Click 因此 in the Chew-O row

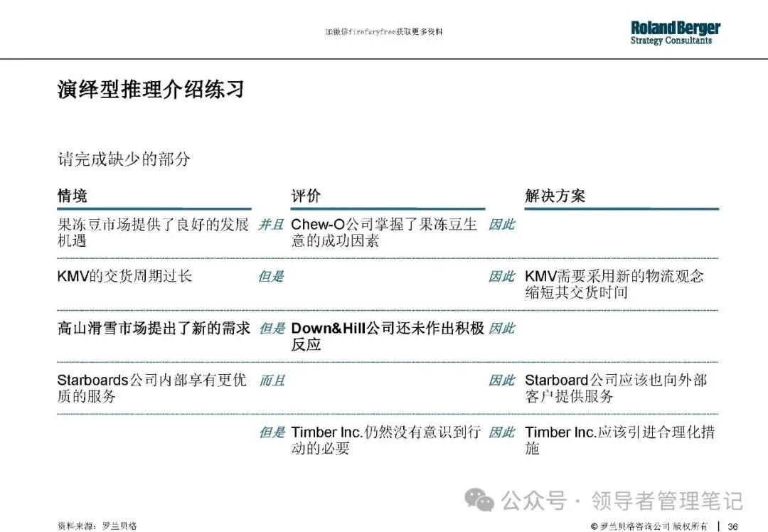pyautogui.click(x=501, y=224)
